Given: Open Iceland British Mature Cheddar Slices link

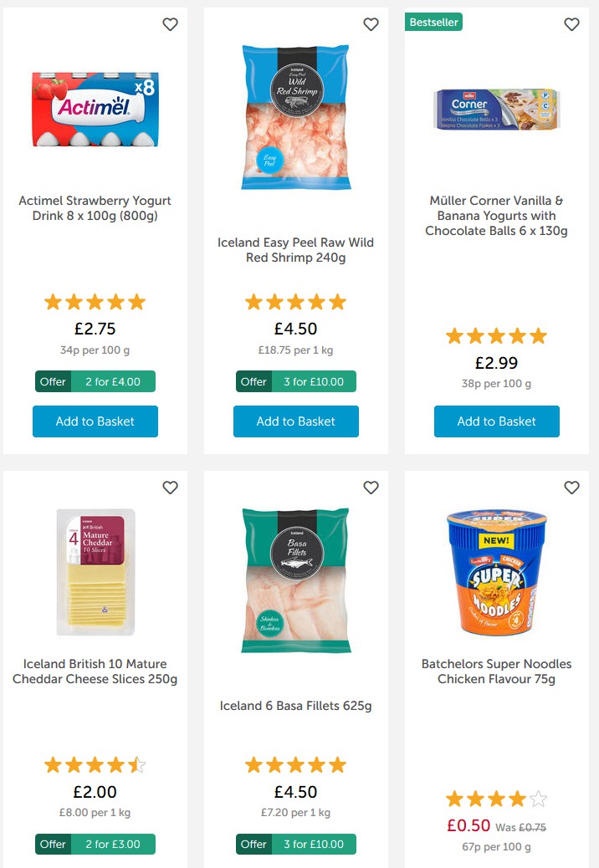Looking at the screenshot, I should coord(95,671).
